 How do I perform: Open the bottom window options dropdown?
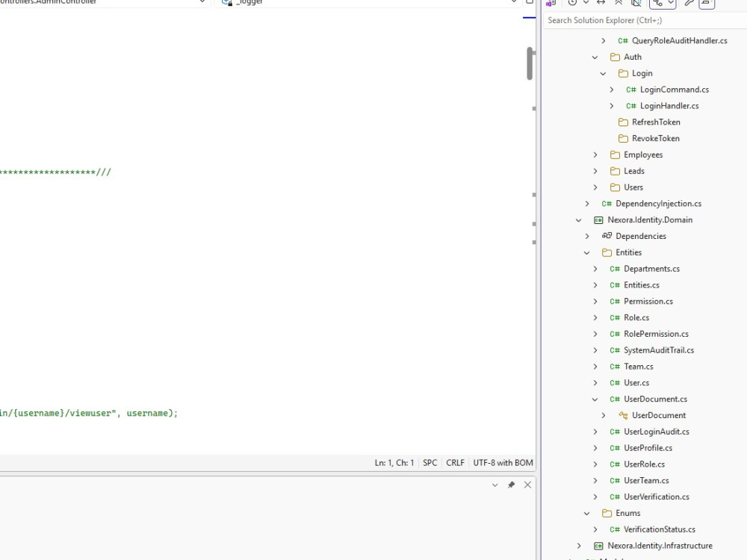(495, 485)
